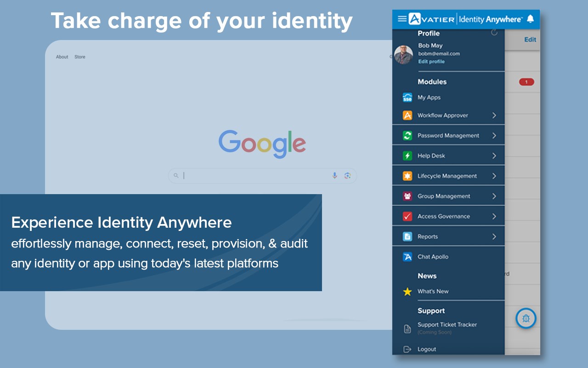Viewport: 588px width, 368px height.
Task: Click the My Apps SSO icon
Action: (407, 98)
